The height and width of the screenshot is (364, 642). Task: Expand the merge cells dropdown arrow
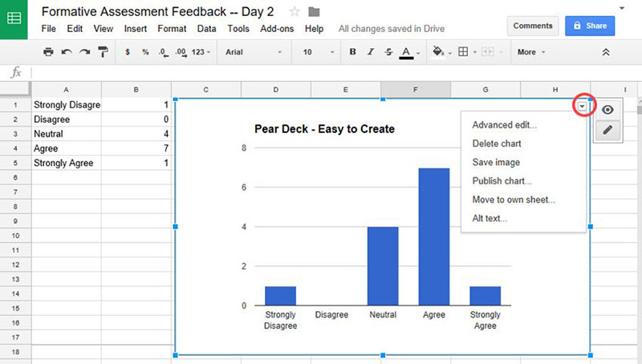tap(502, 52)
